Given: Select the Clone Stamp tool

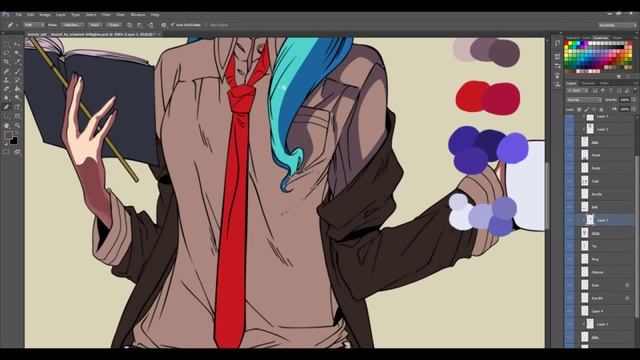Looking at the screenshot, I should pos(7,80).
